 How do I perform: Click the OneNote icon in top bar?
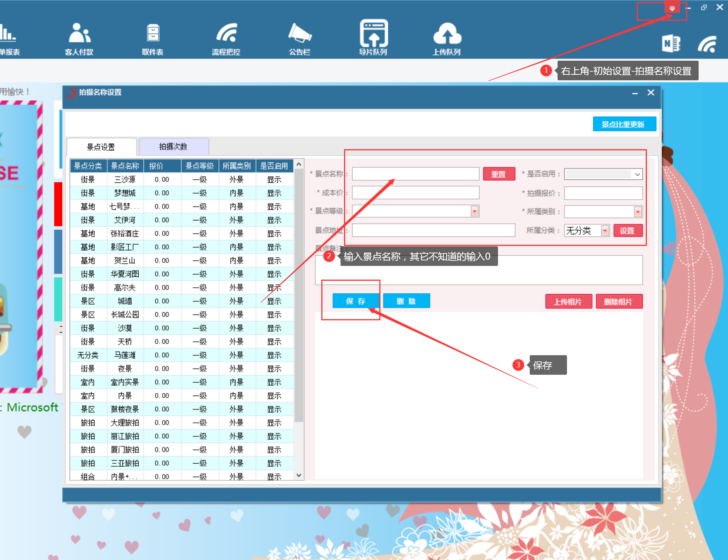[x=671, y=43]
